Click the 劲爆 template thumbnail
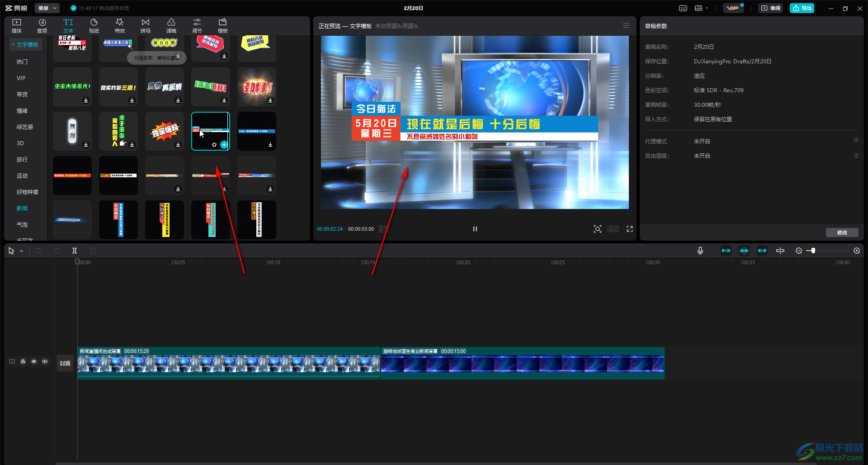 coord(257,87)
